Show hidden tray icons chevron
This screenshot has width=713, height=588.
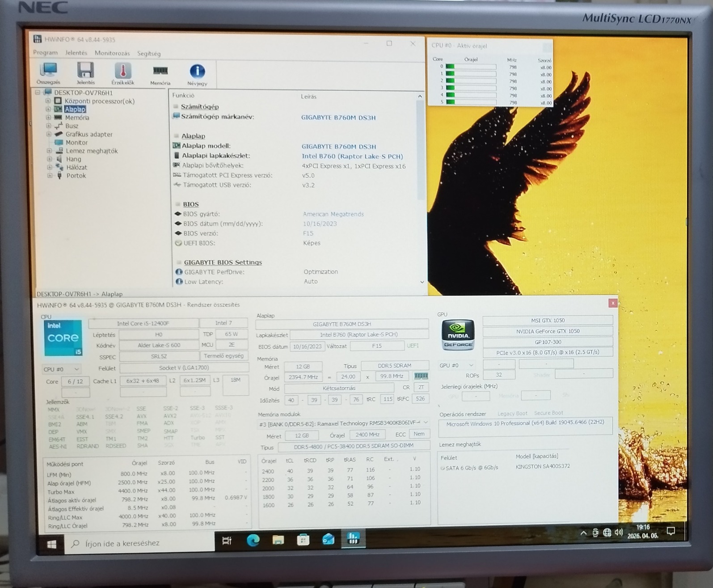[x=583, y=533]
